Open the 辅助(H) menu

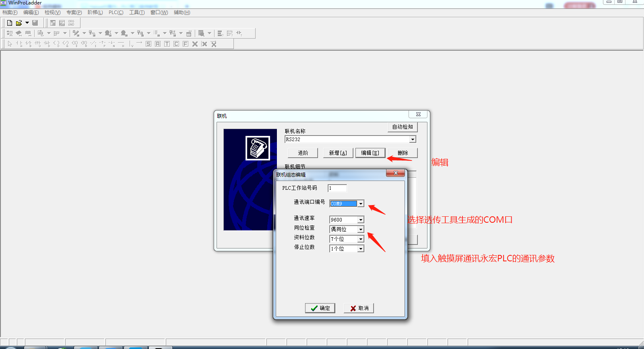(182, 12)
